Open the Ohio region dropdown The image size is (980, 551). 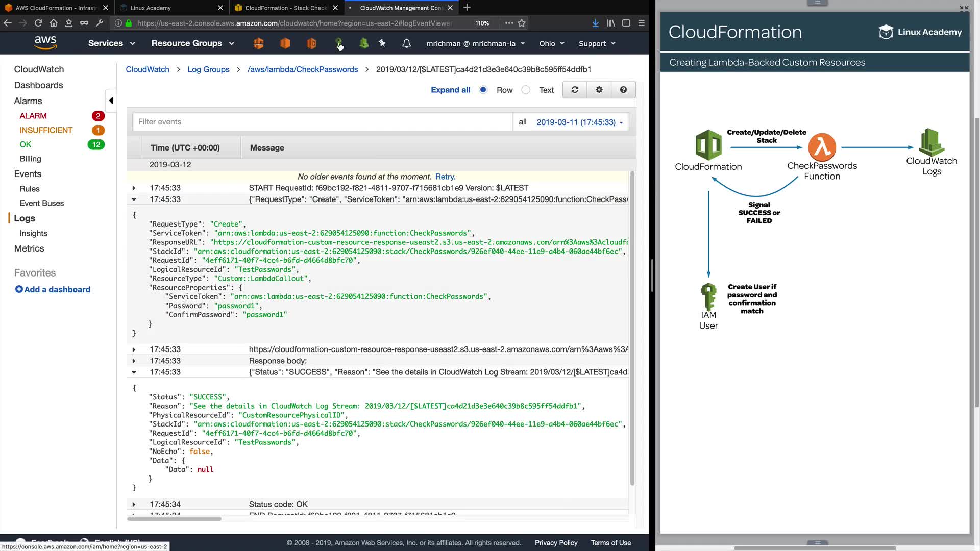551,43
